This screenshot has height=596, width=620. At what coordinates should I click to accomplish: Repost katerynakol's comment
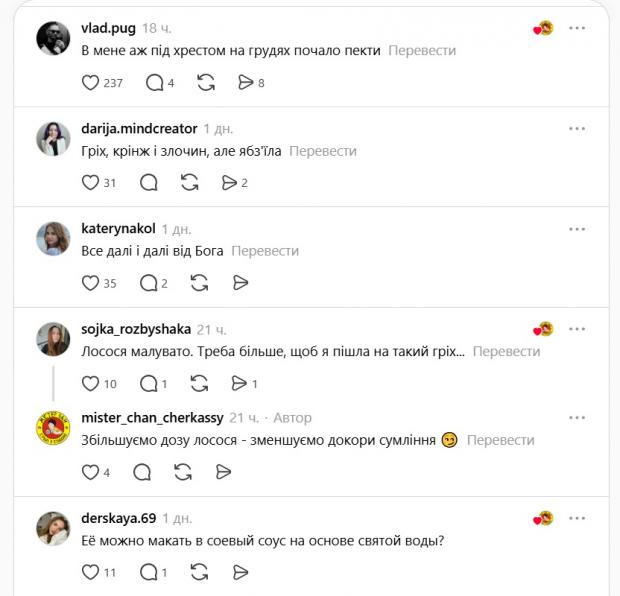(x=199, y=283)
